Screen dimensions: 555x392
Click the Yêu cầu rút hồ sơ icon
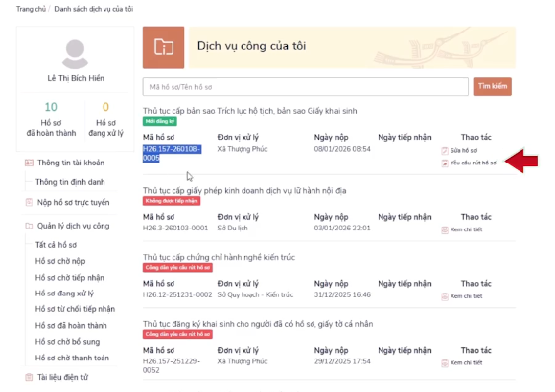tap(445, 163)
